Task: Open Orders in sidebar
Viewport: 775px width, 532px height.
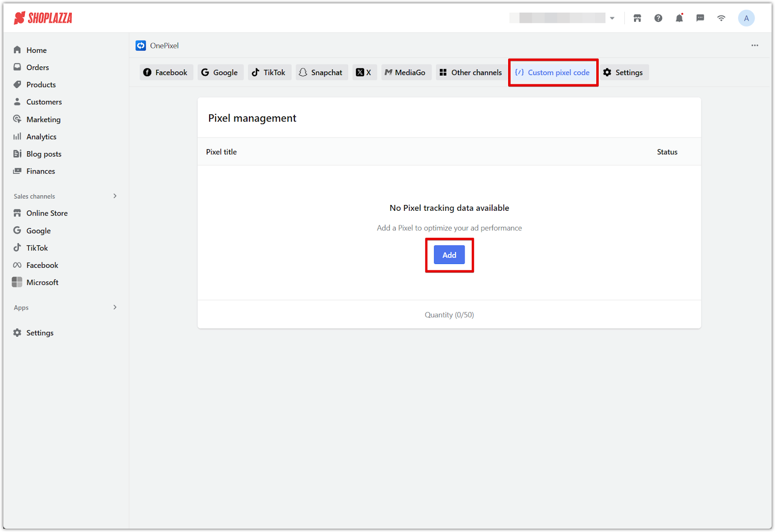Action: [37, 67]
